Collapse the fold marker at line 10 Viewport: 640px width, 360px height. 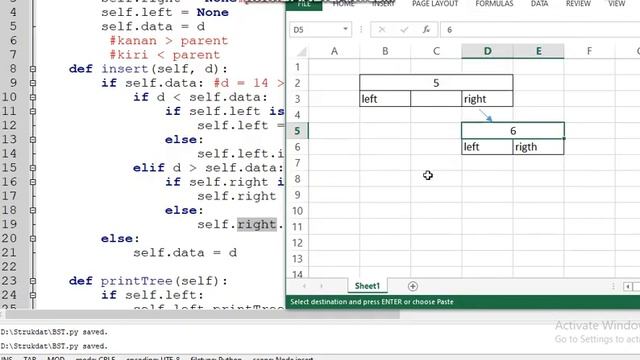33,97
